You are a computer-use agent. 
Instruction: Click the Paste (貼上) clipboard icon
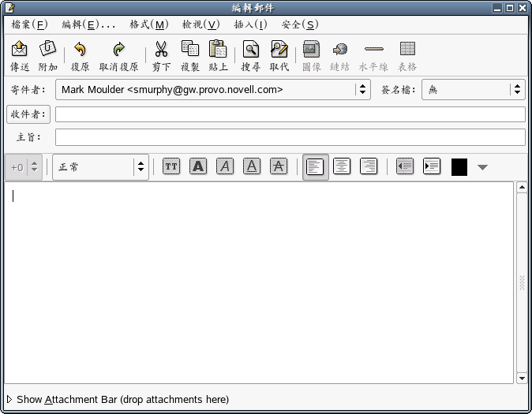point(218,48)
